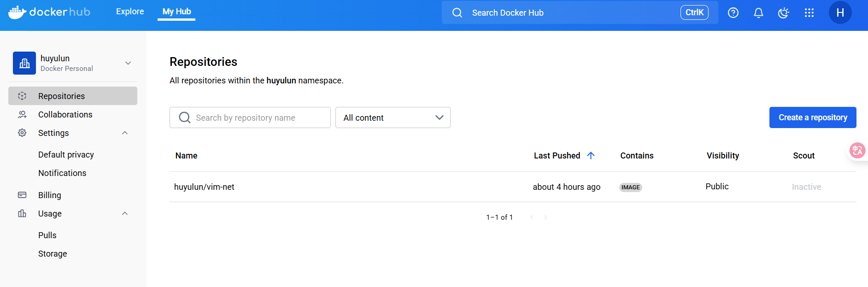Toggle the dark mode theme icon
This screenshot has width=868, height=287.
(x=784, y=13)
